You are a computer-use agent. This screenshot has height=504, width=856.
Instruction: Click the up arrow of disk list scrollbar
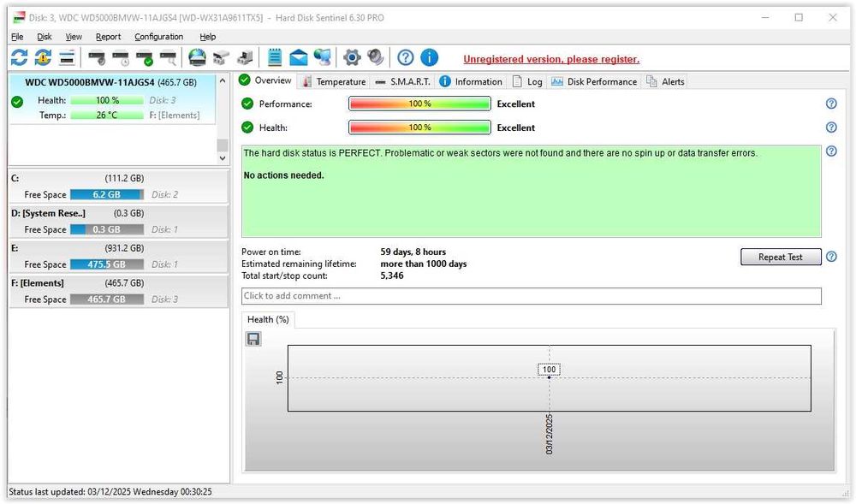223,80
